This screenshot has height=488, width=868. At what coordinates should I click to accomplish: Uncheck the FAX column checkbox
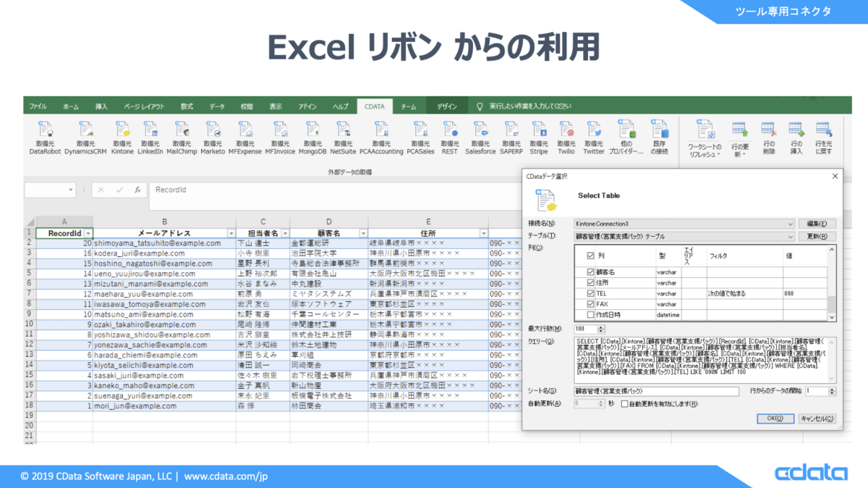pos(590,305)
